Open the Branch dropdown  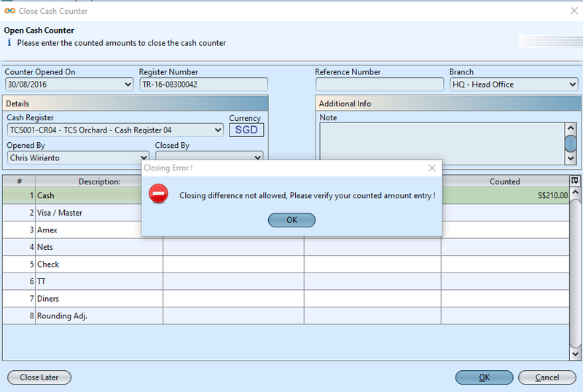(572, 85)
